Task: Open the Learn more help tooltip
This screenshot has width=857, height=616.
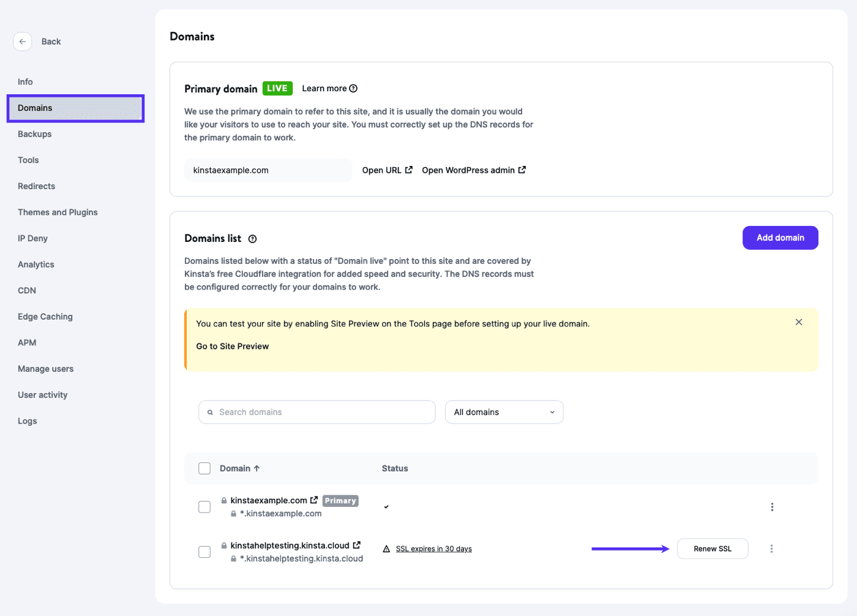Action: (353, 88)
